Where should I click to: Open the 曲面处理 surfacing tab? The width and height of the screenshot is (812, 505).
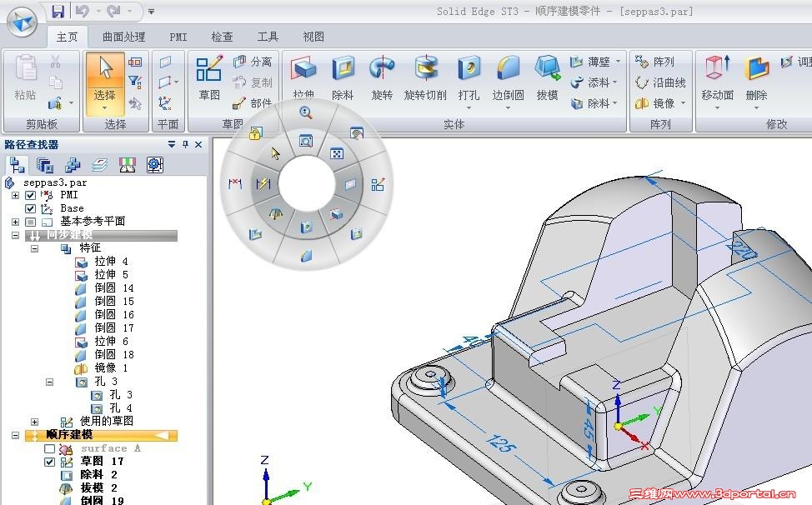coord(123,37)
